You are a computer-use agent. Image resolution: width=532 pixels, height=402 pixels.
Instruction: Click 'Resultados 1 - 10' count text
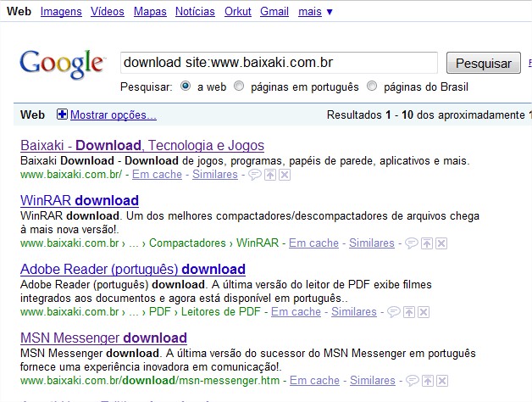(370, 114)
